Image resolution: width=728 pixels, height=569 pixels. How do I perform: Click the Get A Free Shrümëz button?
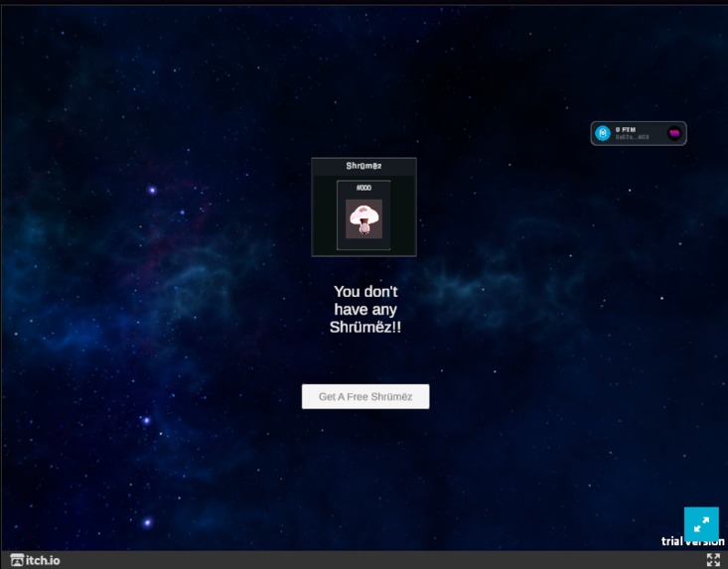point(365,396)
